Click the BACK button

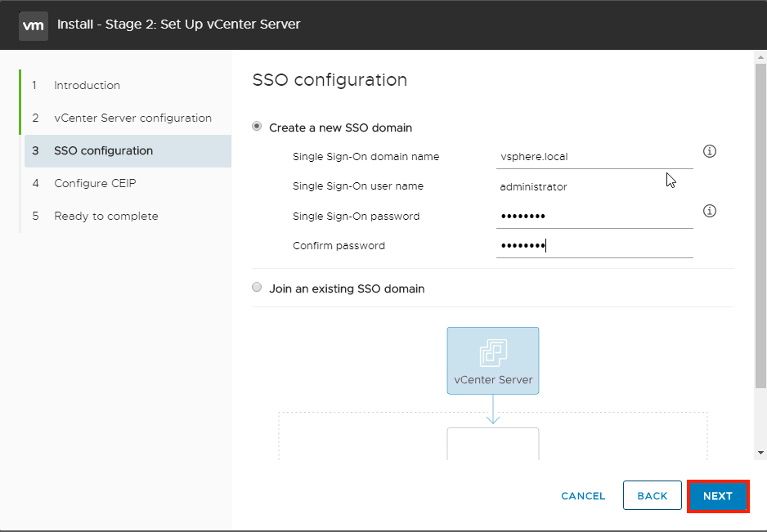tap(652, 495)
